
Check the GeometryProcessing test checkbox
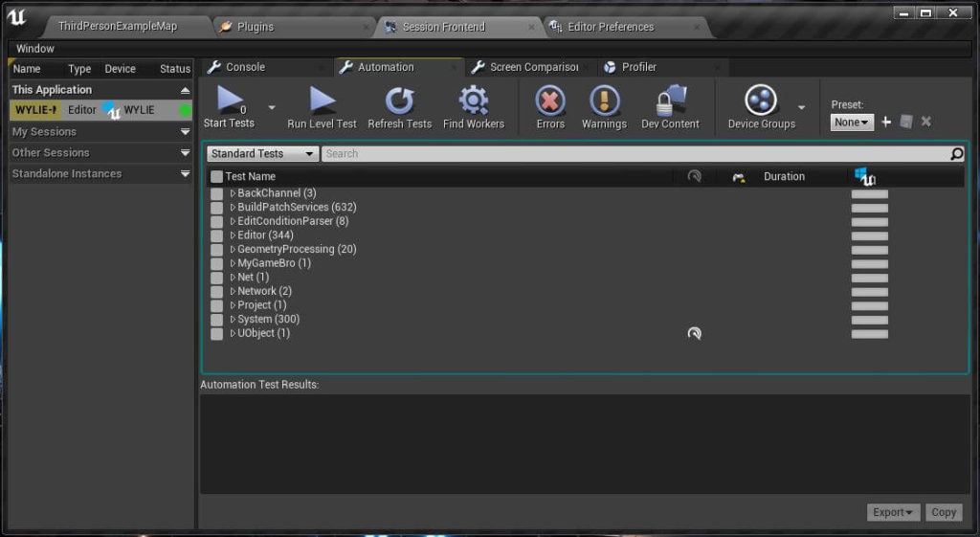pos(216,250)
